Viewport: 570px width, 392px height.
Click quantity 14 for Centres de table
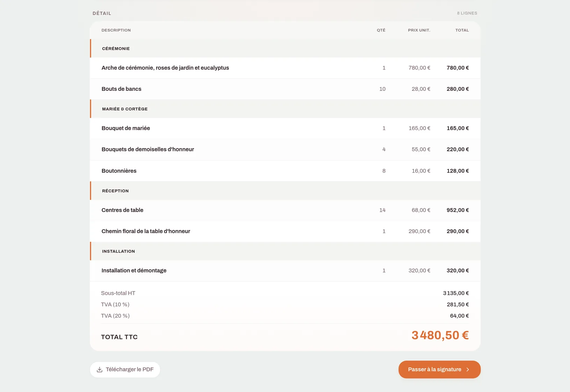click(x=382, y=210)
